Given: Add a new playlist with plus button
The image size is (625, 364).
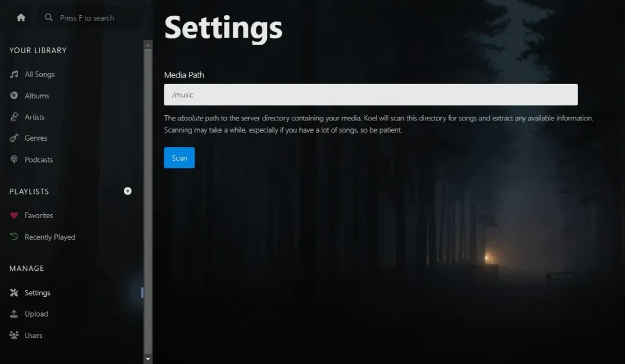Looking at the screenshot, I should (x=128, y=191).
